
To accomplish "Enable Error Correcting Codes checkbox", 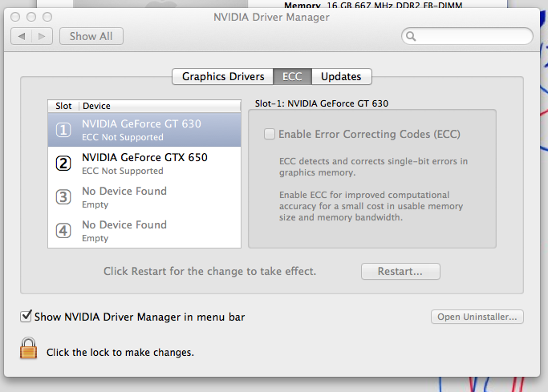I will click(x=270, y=134).
